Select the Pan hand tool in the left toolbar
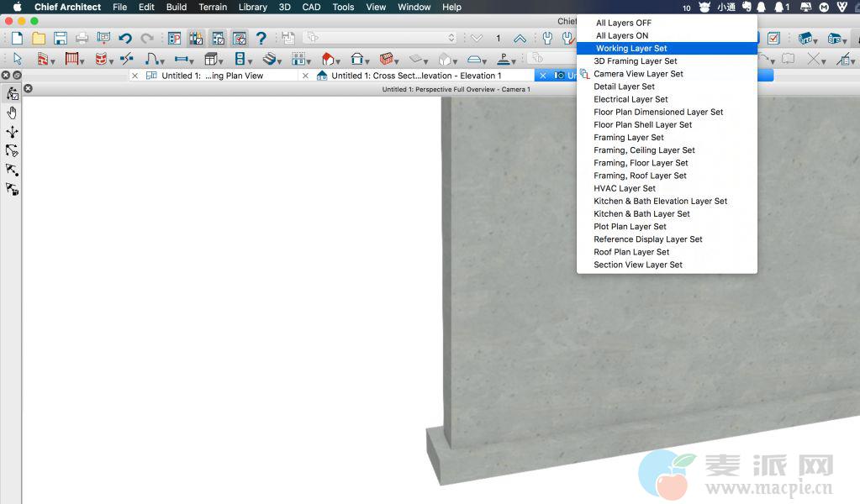The width and height of the screenshot is (860, 504). click(12, 113)
